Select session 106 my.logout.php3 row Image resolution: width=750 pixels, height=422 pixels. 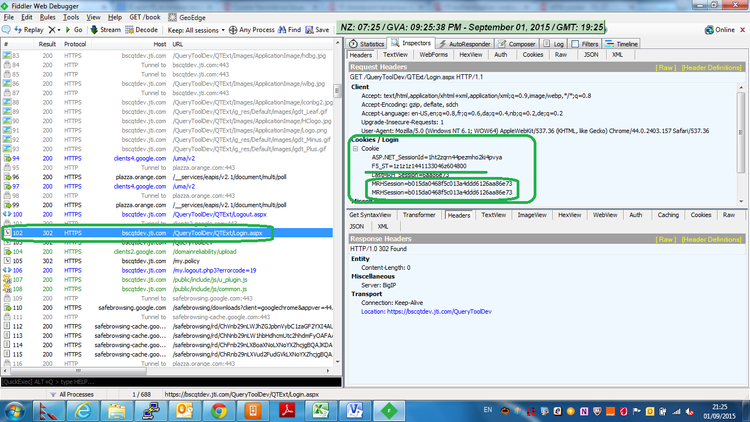coord(167,270)
